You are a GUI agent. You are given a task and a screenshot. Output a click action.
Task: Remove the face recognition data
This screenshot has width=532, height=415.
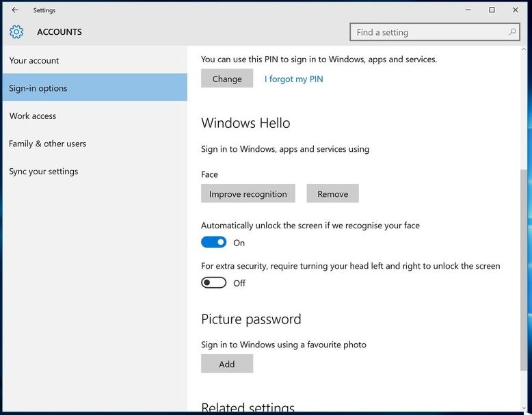coord(332,193)
